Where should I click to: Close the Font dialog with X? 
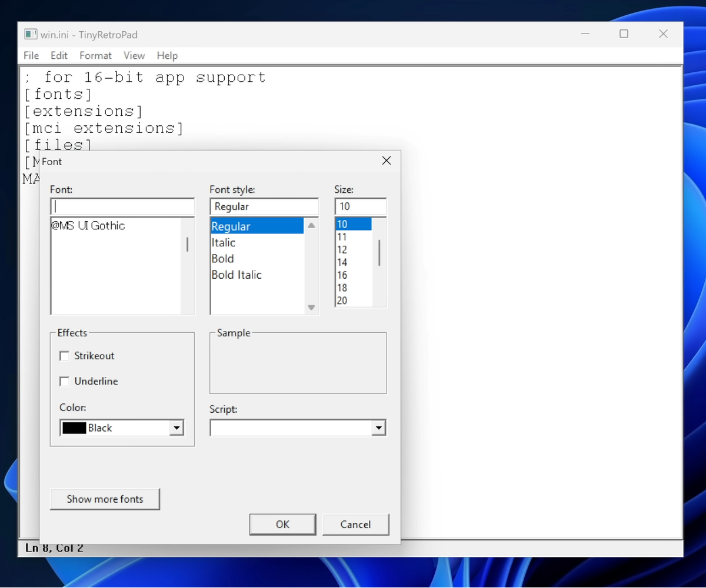(387, 161)
